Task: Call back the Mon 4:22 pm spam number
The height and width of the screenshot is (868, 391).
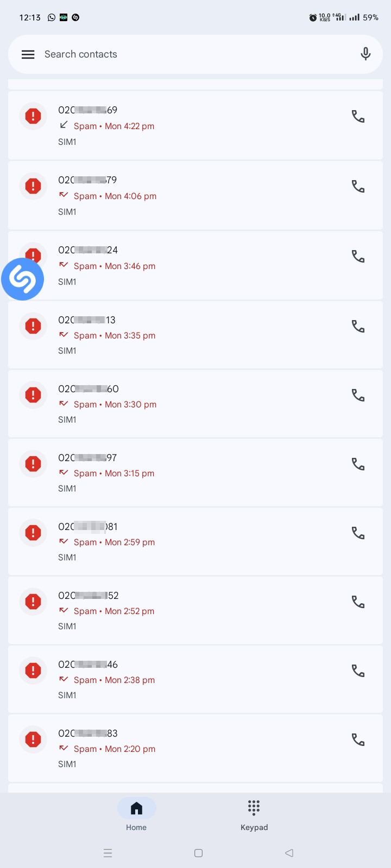Action: click(358, 117)
